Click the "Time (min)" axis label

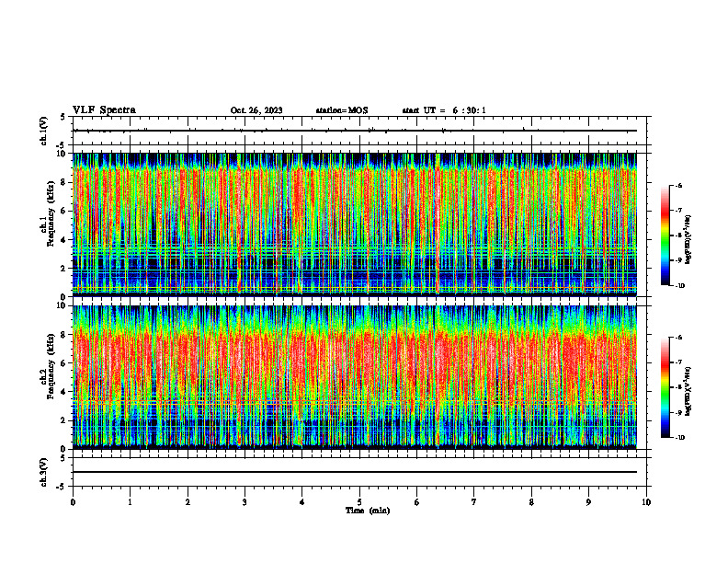click(368, 511)
